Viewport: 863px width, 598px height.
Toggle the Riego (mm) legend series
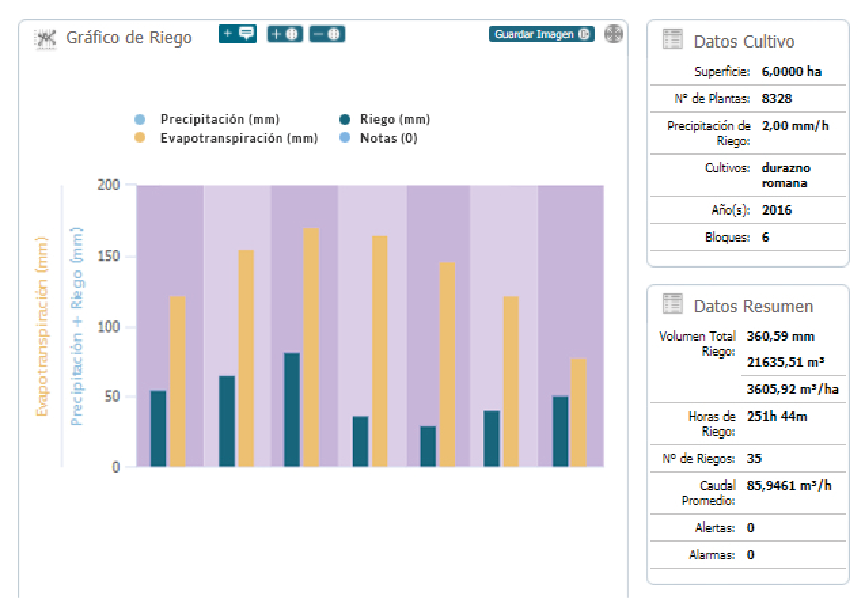[393, 119]
